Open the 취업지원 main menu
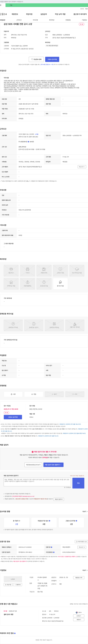Viewport: 88px width, 644px height. pos(29,14)
